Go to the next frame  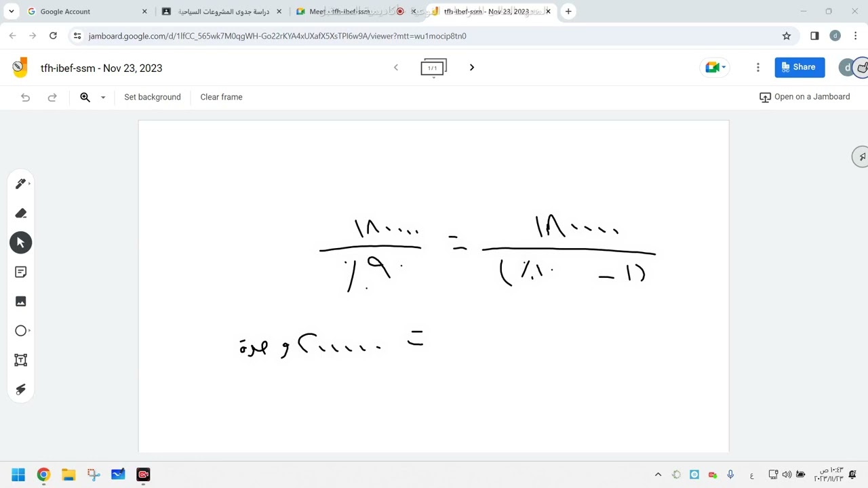click(472, 67)
